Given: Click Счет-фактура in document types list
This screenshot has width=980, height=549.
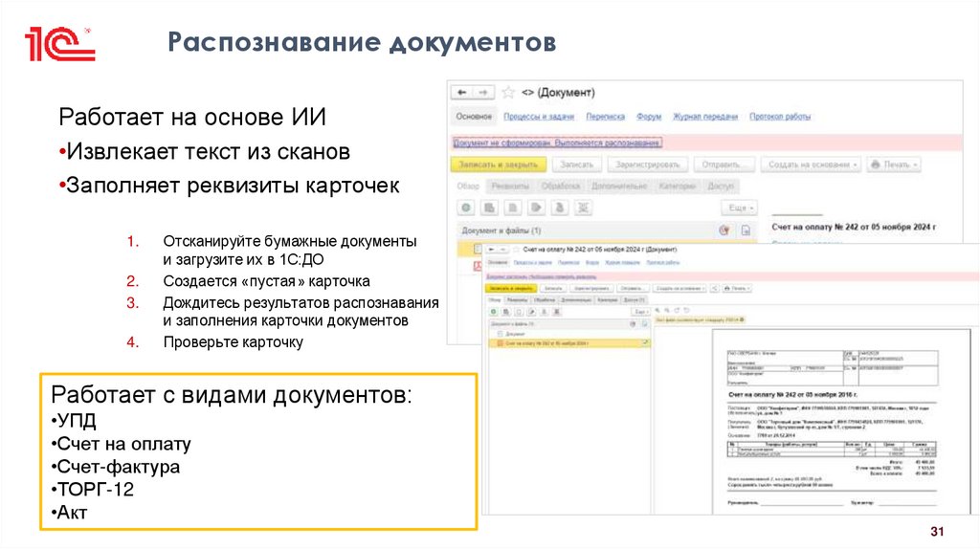Looking at the screenshot, I should coord(118,467).
